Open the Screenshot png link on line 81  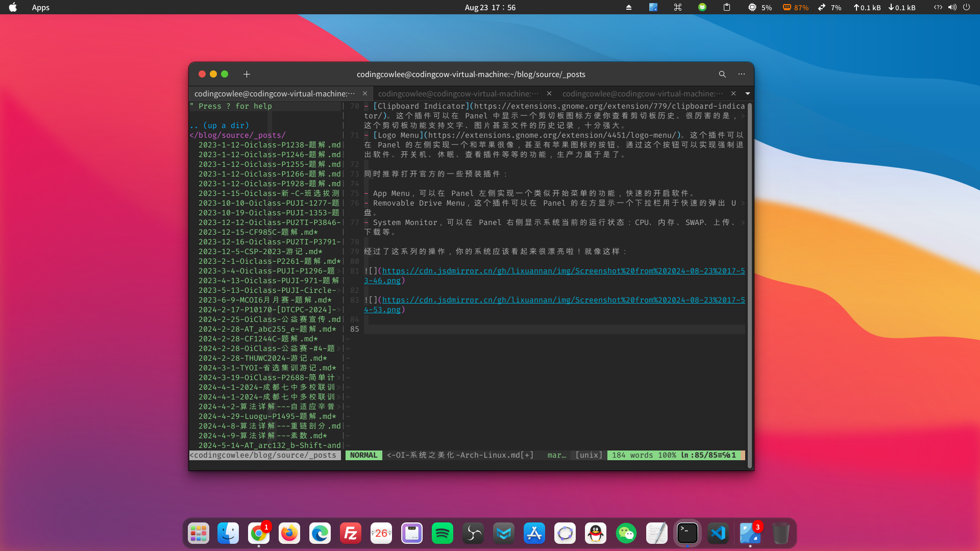coord(561,271)
